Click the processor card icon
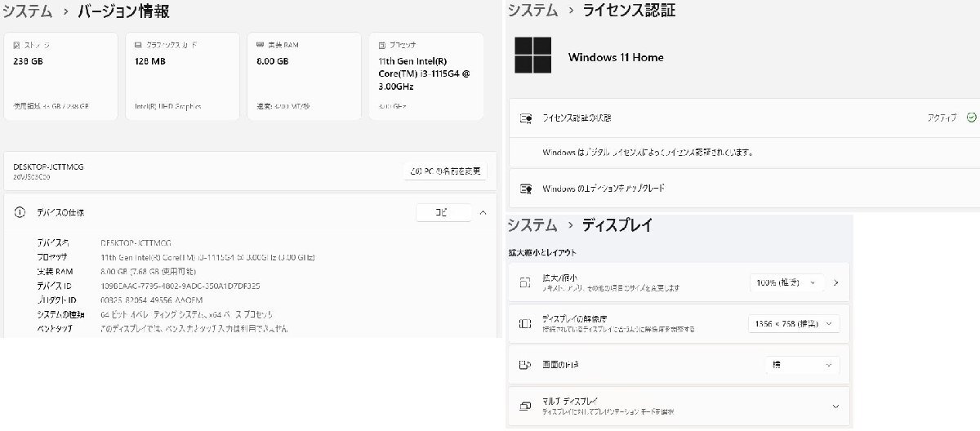 [381, 45]
